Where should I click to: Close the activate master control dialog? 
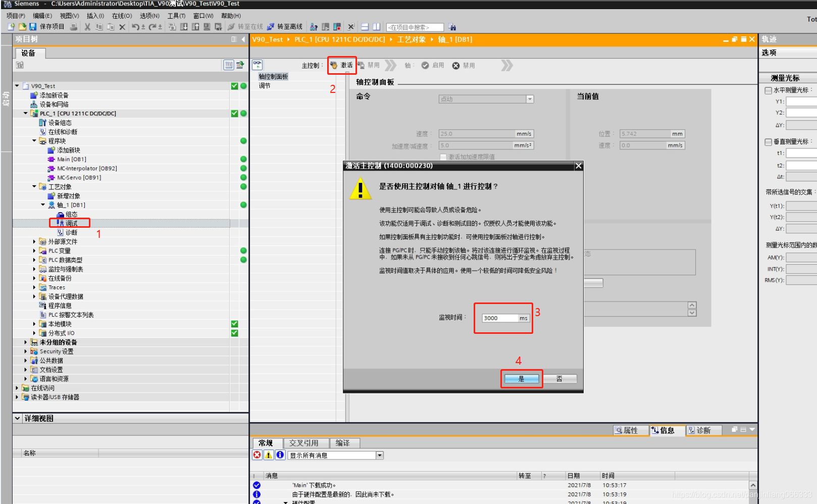(x=579, y=166)
